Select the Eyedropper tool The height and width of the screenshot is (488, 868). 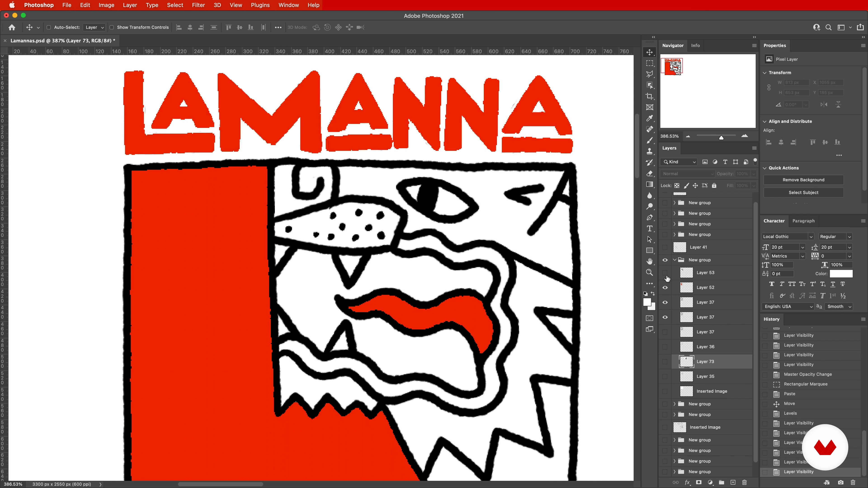(649, 118)
